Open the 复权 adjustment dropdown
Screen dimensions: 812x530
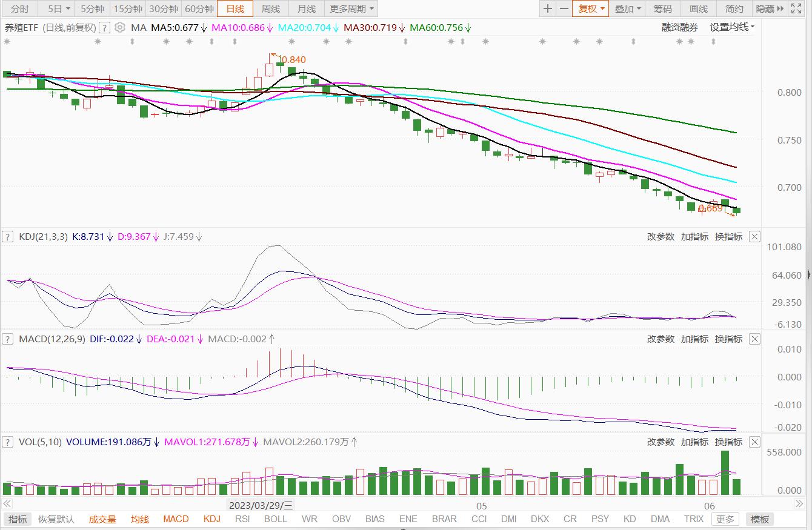tap(591, 8)
